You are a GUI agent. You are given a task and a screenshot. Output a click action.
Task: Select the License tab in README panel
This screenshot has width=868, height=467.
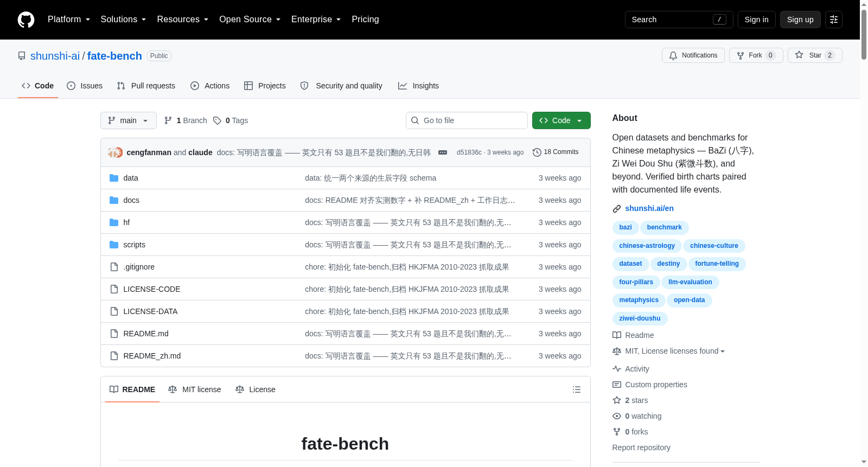tap(256, 389)
